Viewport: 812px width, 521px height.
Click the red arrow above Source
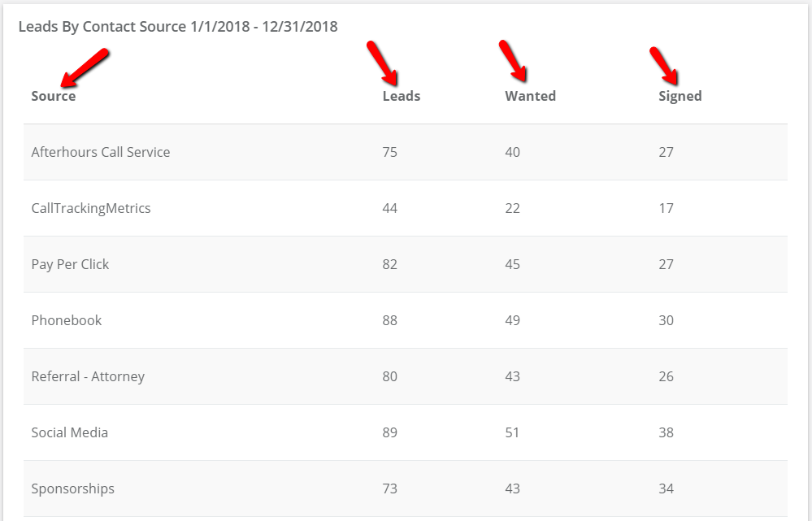pos(85,67)
